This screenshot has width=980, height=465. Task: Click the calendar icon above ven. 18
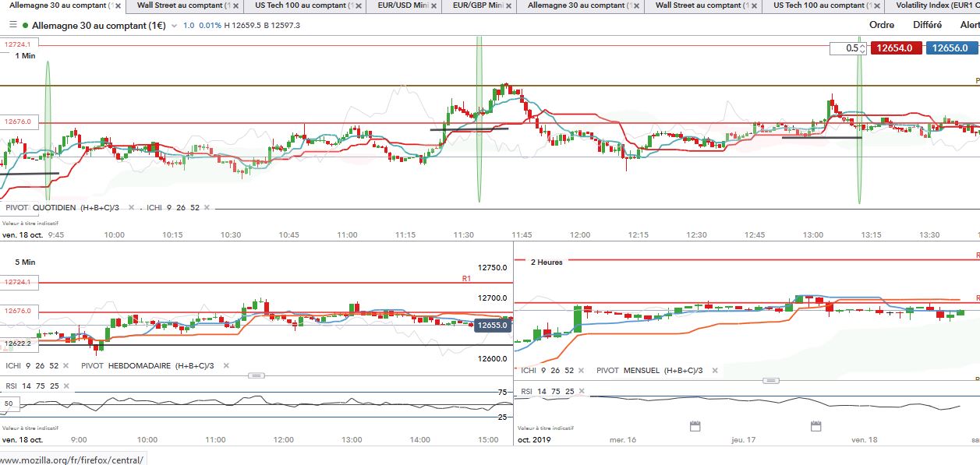point(816,426)
